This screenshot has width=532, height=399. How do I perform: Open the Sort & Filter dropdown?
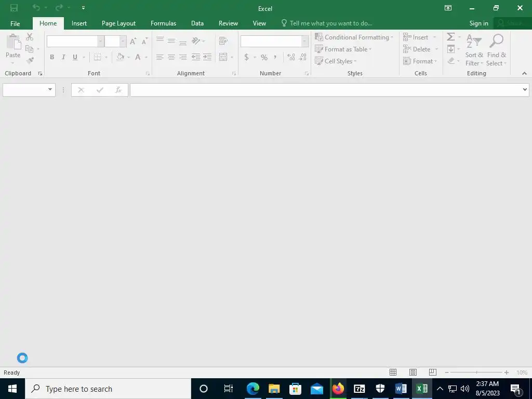point(474,49)
